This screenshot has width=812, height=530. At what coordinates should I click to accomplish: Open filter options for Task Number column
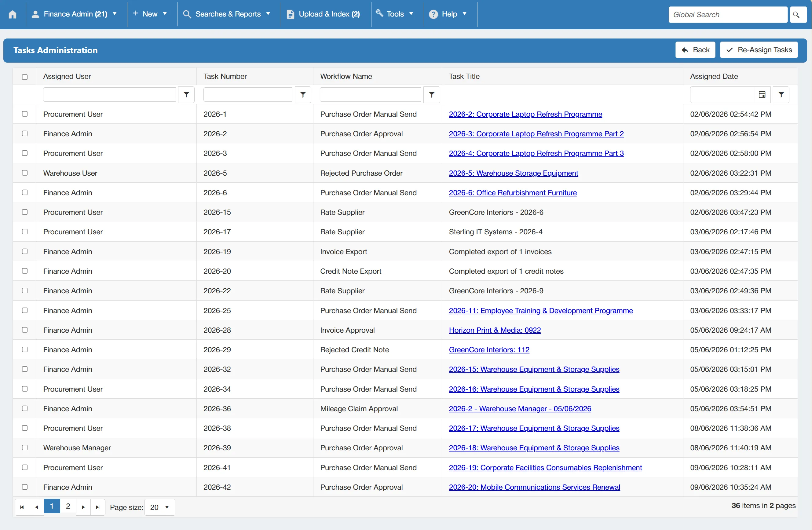pyautogui.click(x=303, y=94)
